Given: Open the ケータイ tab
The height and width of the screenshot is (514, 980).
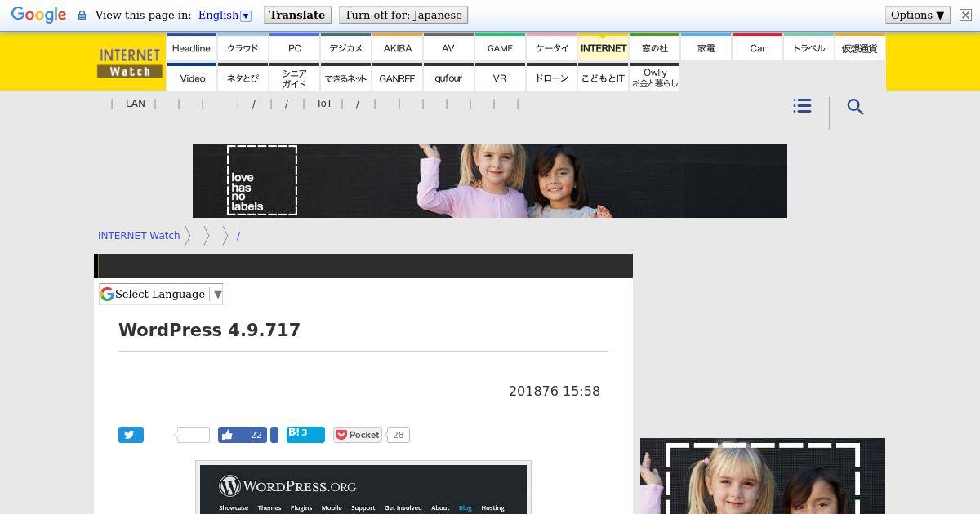Looking at the screenshot, I should point(551,47).
